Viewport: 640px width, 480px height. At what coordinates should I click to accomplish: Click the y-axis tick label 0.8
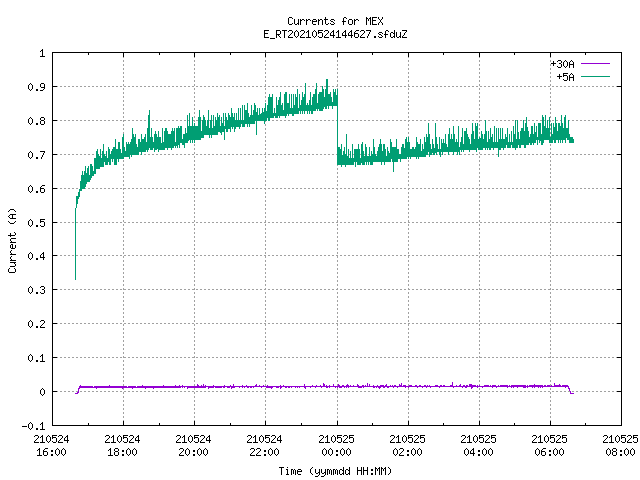tap(36, 121)
